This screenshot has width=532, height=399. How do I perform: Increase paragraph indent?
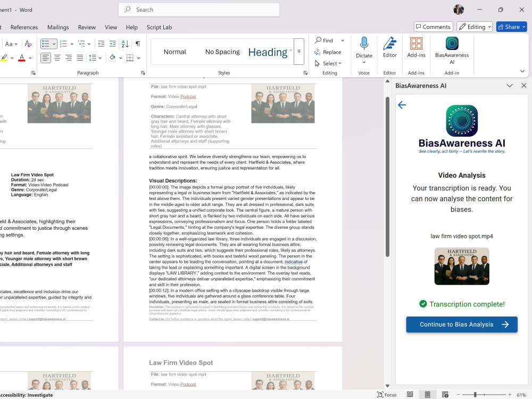113,44
